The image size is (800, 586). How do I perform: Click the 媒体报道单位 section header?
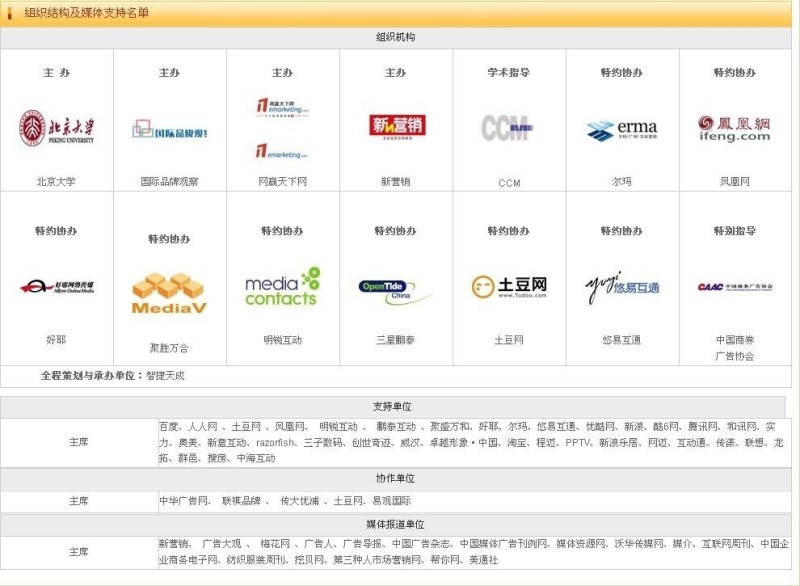395,525
